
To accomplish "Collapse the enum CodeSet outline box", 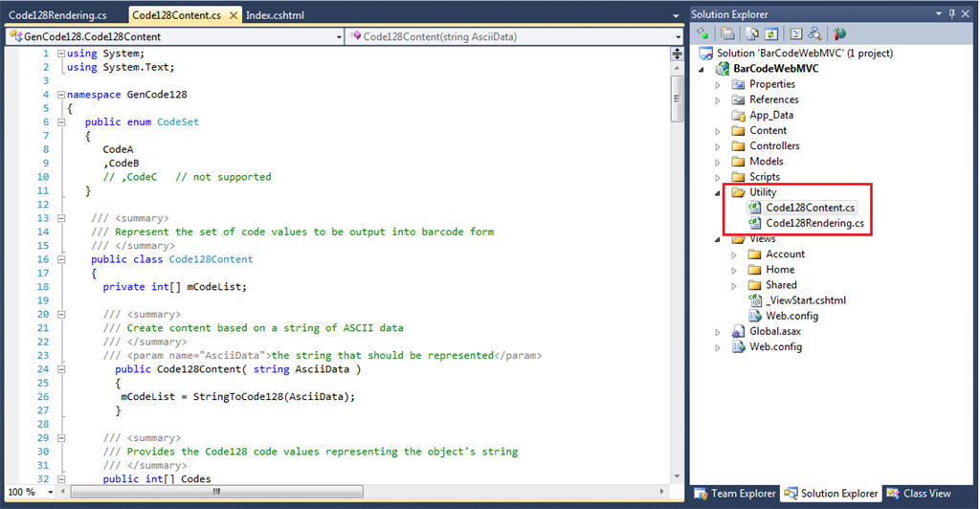I will [61, 122].
